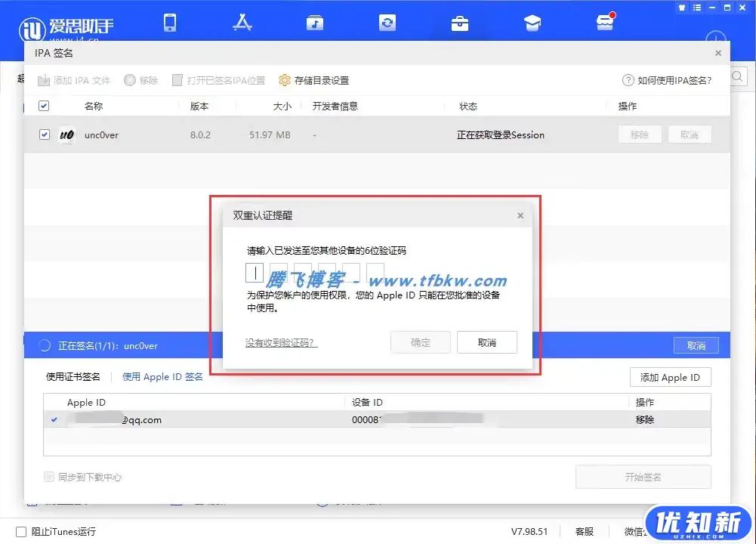Close the 双重认证提醒 dialog

pyautogui.click(x=520, y=215)
